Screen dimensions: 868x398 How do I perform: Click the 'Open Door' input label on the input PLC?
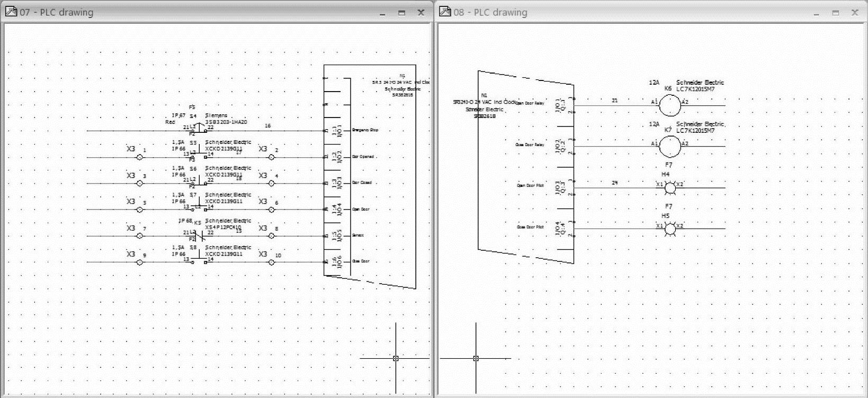coord(361,209)
